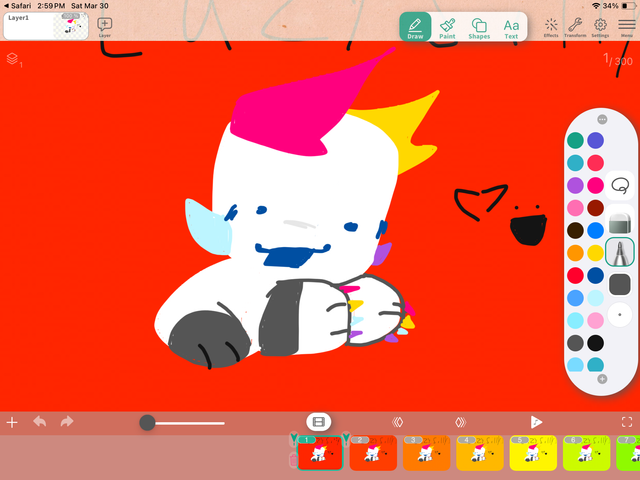The height and width of the screenshot is (480, 640).
Task: Insert frame after frame 1 marker
Action: click(x=346, y=439)
